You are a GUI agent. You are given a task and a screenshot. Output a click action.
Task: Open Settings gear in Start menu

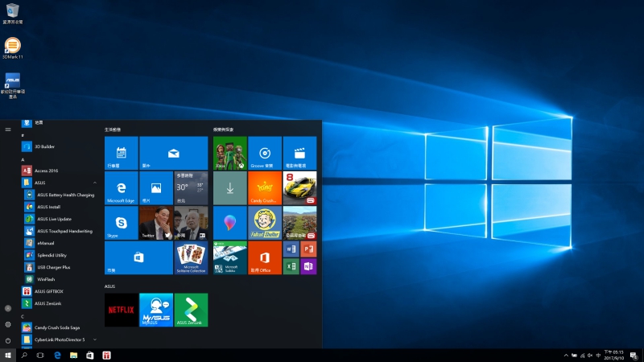8,324
